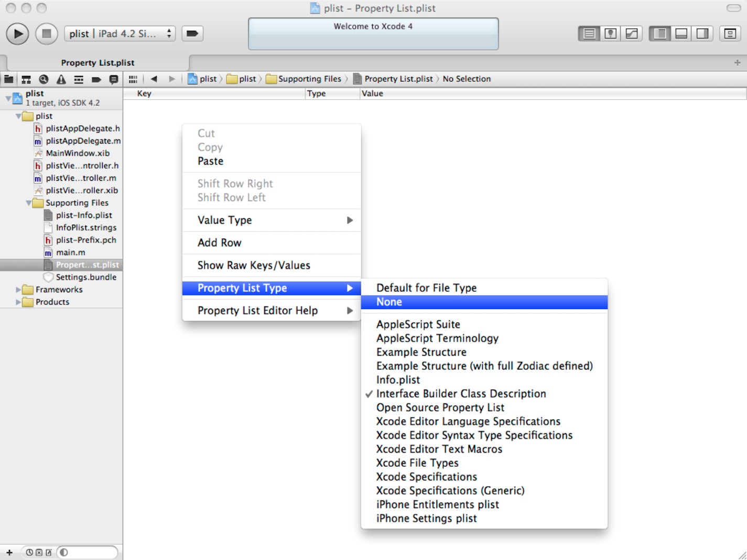Click the add (+) button in navigator bottom
Screen dimensions: 747x560
9,553
